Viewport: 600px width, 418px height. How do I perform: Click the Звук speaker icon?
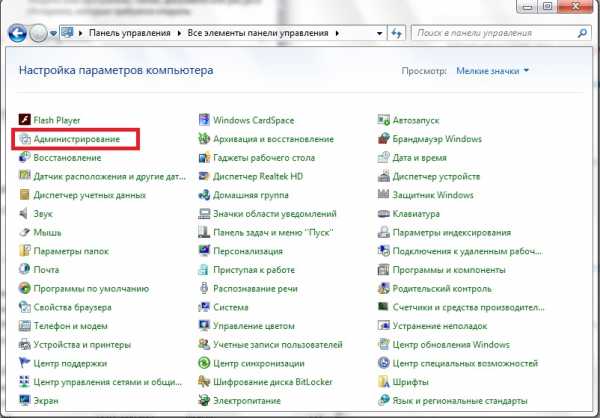24,214
